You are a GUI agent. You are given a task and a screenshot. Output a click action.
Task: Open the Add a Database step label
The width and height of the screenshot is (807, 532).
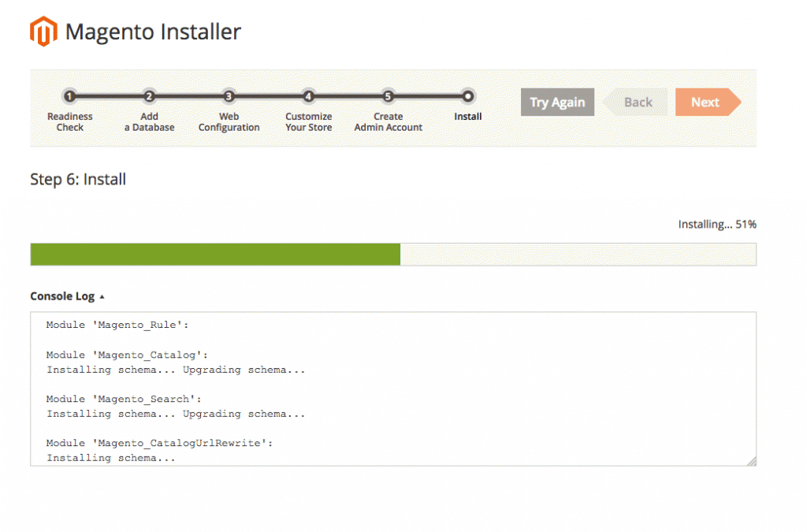[149, 122]
